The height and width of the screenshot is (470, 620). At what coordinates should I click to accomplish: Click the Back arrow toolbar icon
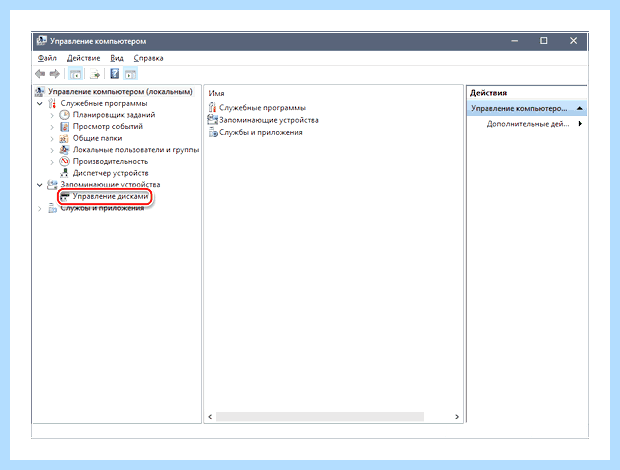pyautogui.click(x=40, y=74)
